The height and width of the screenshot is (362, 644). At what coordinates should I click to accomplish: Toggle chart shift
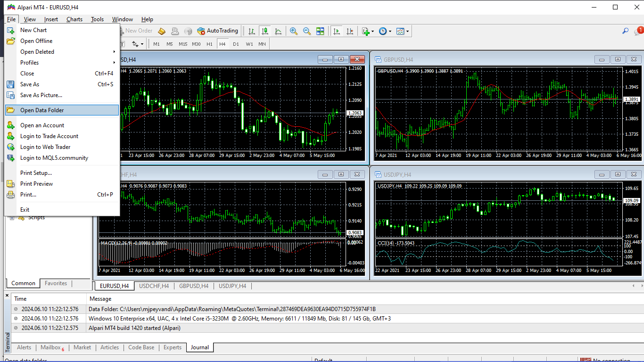pyautogui.click(x=350, y=31)
